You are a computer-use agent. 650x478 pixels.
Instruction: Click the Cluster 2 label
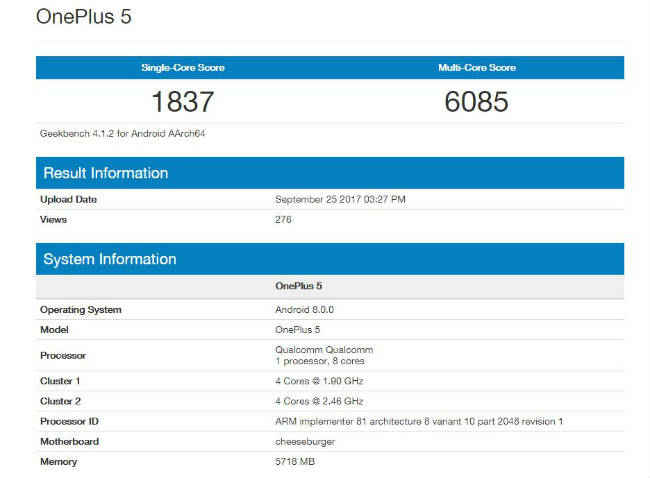(x=60, y=401)
